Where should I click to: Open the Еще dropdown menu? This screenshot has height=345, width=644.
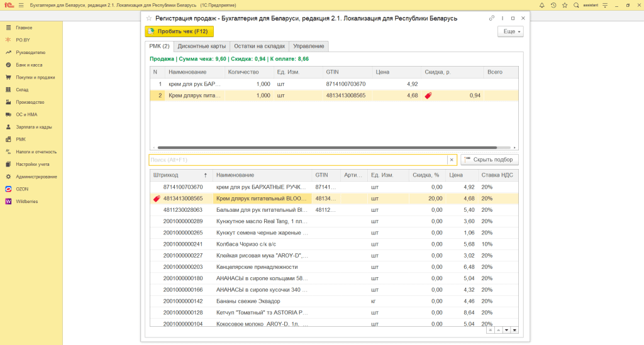tap(511, 31)
